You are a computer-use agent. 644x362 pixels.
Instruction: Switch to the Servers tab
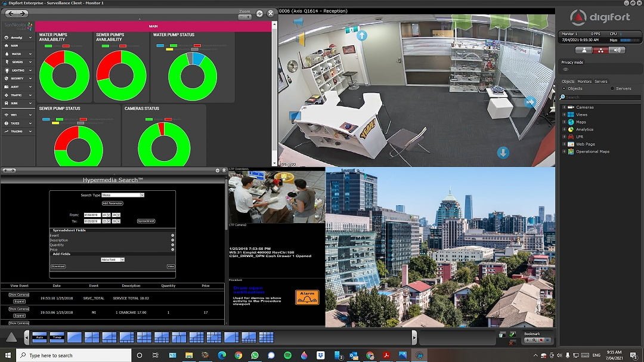click(x=601, y=81)
